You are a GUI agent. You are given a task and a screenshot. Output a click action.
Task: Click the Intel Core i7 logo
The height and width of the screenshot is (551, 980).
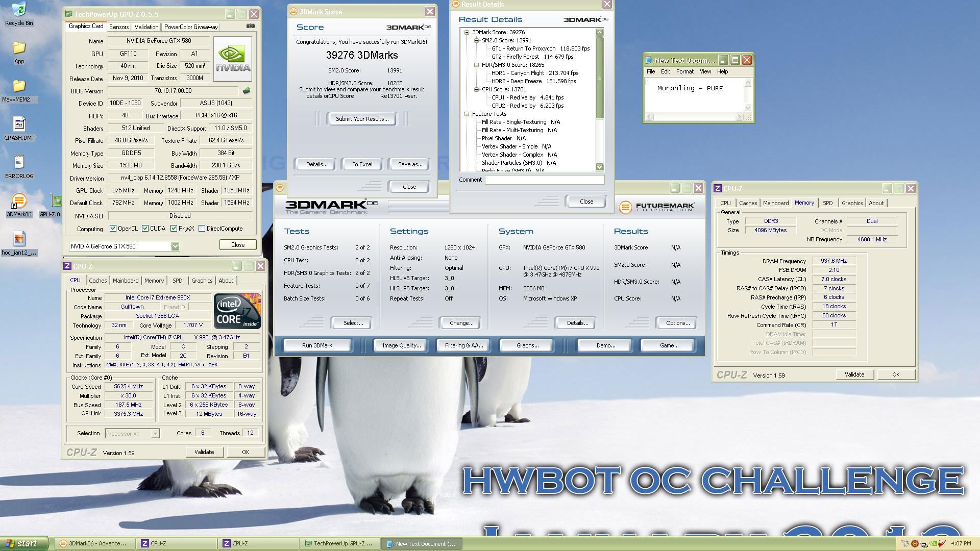click(x=237, y=311)
